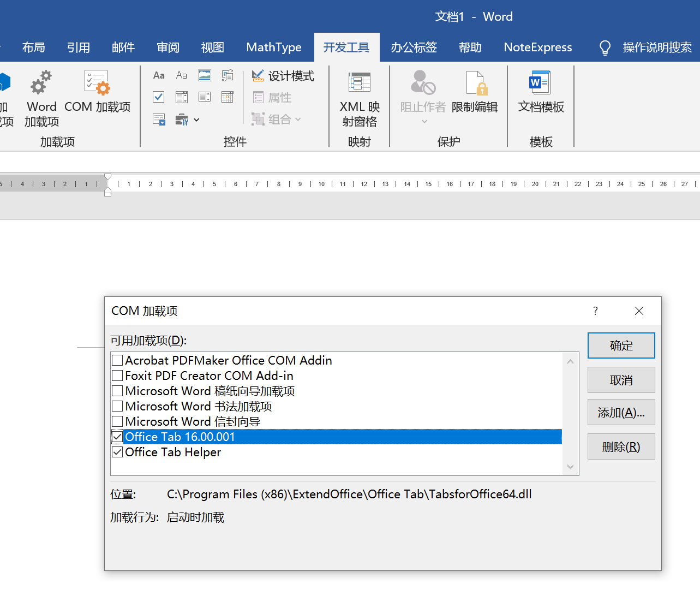Check Microsoft Word 信封向导
700x590 pixels.
117,421
